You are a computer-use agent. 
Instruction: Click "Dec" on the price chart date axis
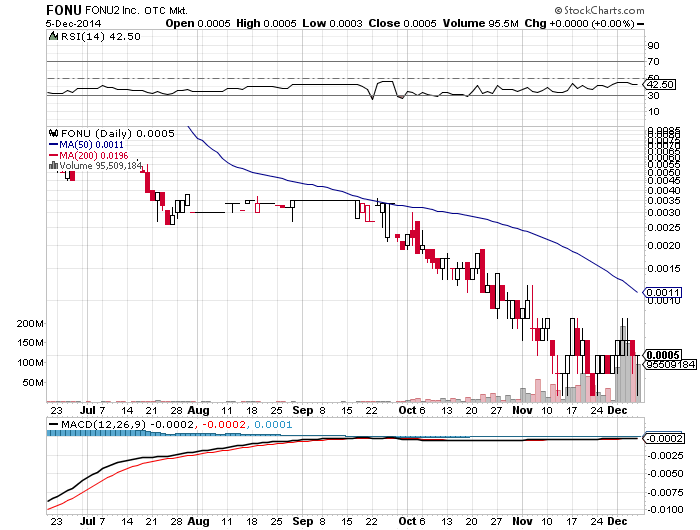coord(617,410)
